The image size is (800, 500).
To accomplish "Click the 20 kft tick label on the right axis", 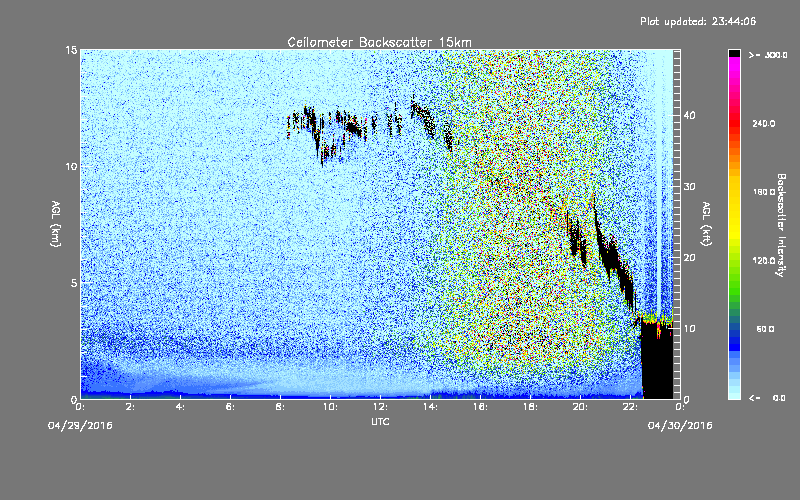I will (x=689, y=258).
